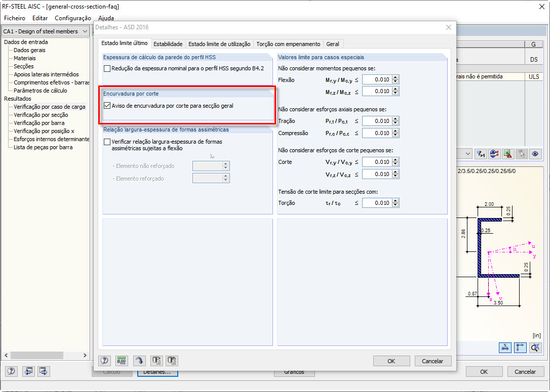Open the help icon in Detalhes dialog
This screenshot has width=550, height=392.
click(x=104, y=361)
